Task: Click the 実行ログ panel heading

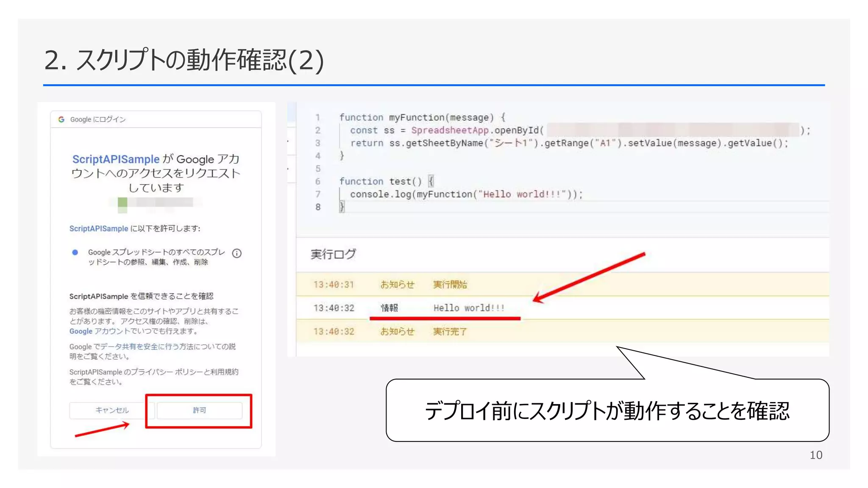Action: click(333, 254)
